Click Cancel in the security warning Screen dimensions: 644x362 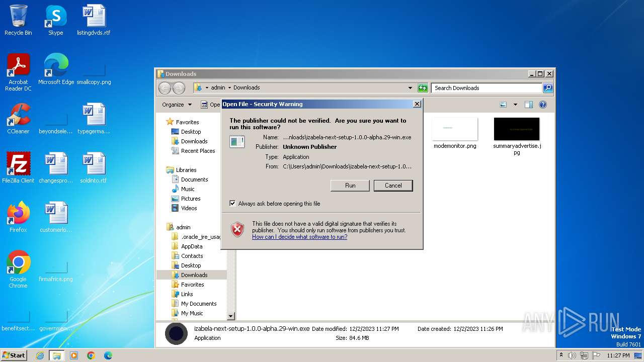[x=393, y=186]
